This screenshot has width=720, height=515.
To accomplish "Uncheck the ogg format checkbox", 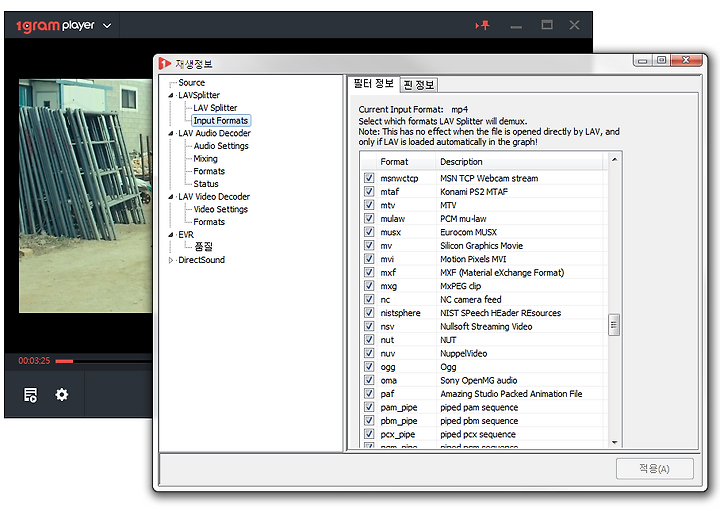I will [x=369, y=366].
